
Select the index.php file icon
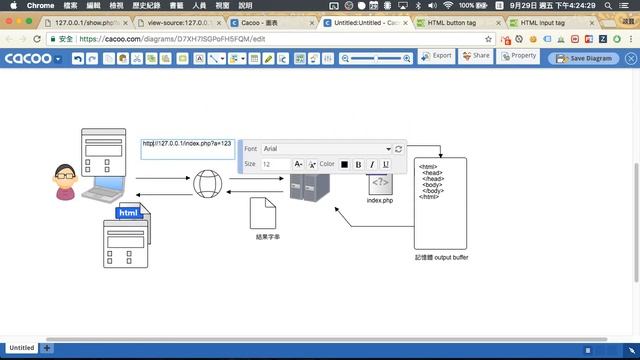coord(380,185)
